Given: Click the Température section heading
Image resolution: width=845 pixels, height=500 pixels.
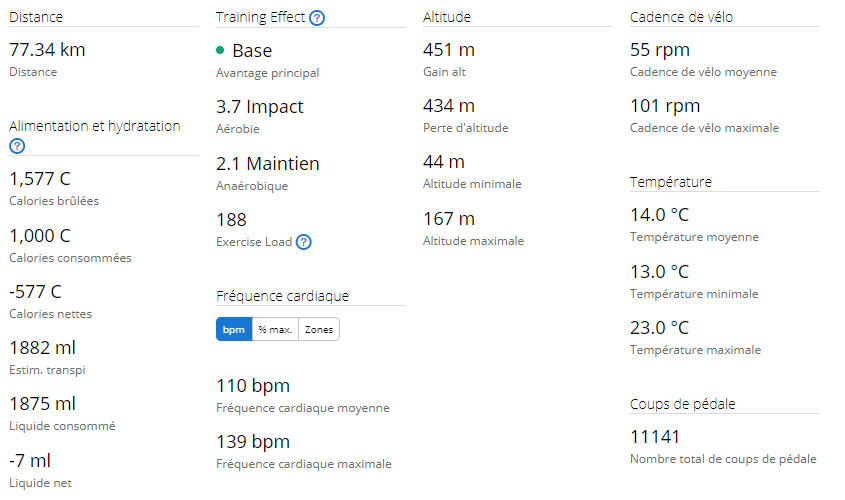Looking at the screenshot, I should [670, 182].
